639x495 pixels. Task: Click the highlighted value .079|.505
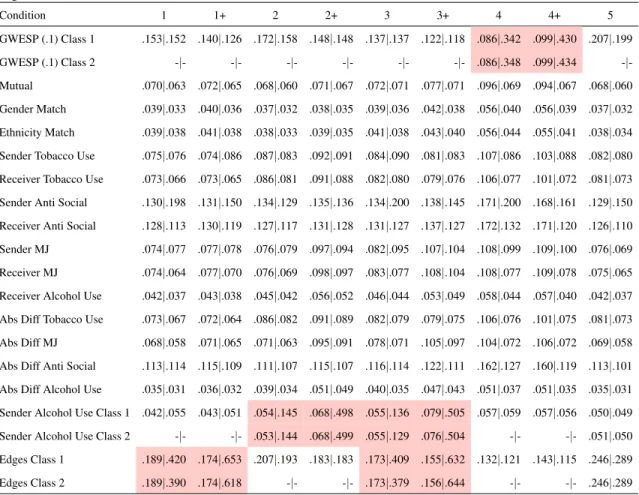coord(443,413)
